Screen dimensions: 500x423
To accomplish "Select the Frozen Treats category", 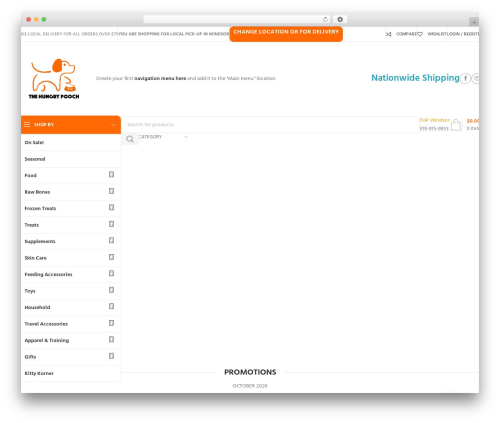I will pyautogui.click(x=71, y=208).
